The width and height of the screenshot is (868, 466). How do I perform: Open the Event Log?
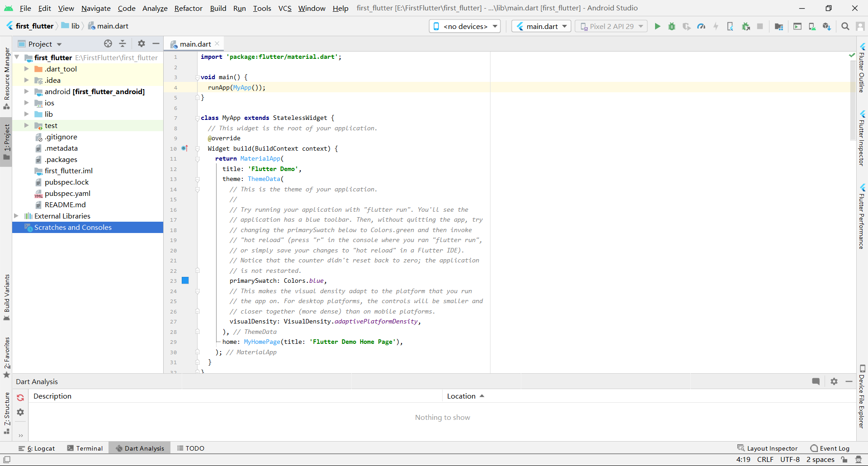coord(830,448)
